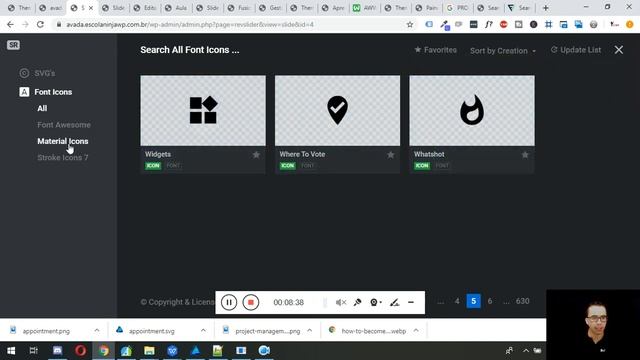Favorite the Whatshot icon star

[x=525, y=155]
